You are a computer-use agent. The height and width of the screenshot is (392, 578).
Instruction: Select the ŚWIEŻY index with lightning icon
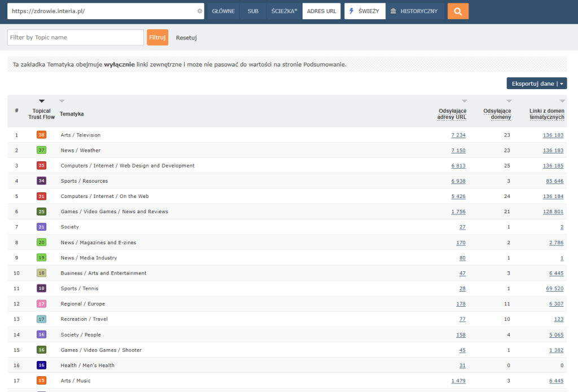[x=365, y=11]
